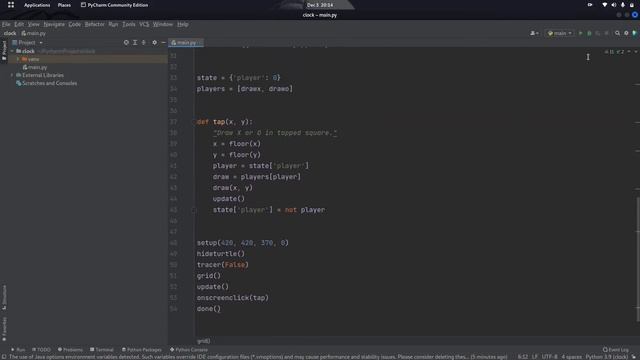Click the inspection warnings count widget

pyautogui.click(x=614, y=52)
